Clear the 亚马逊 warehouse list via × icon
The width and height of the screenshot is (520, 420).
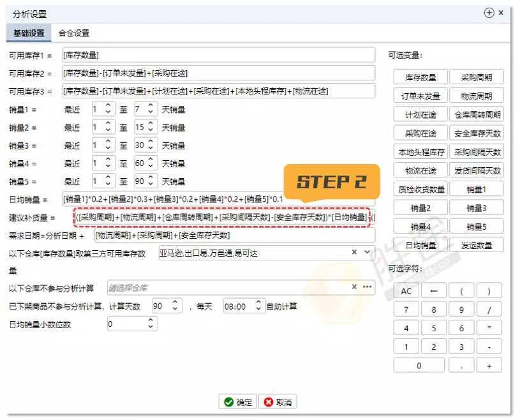355,252
